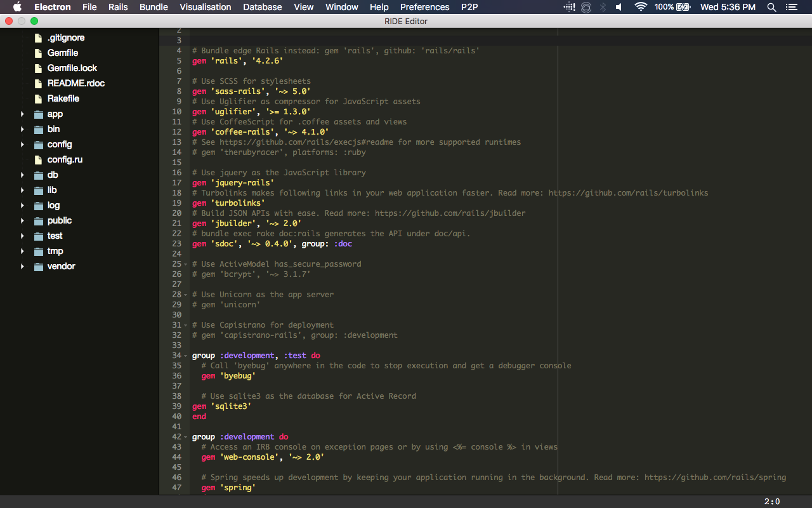This screenshot has width=812, height=508.
Task: Open the Database menu
Action: point(263,7)
